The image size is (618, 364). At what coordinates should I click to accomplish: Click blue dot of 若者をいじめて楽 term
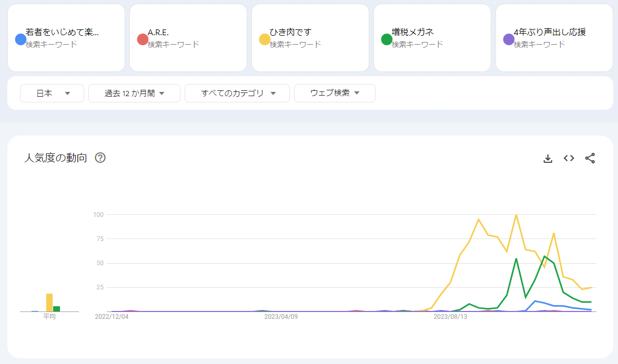21,39
